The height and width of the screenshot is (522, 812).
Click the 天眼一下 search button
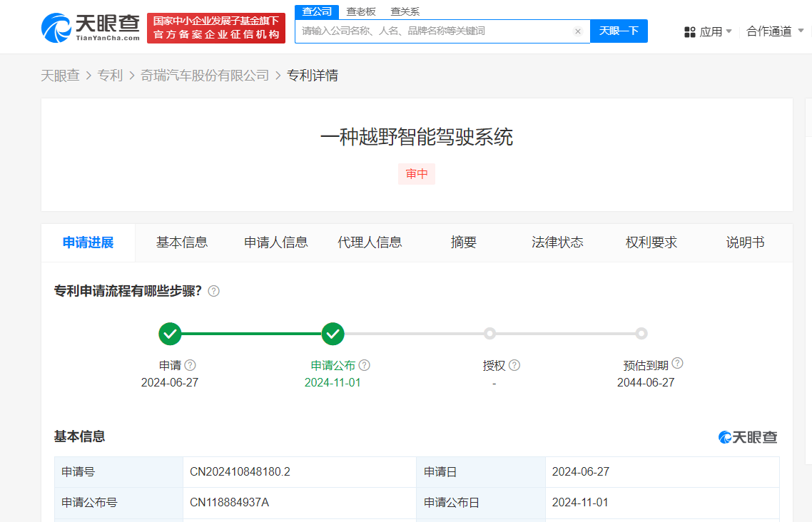coord(619,31)
